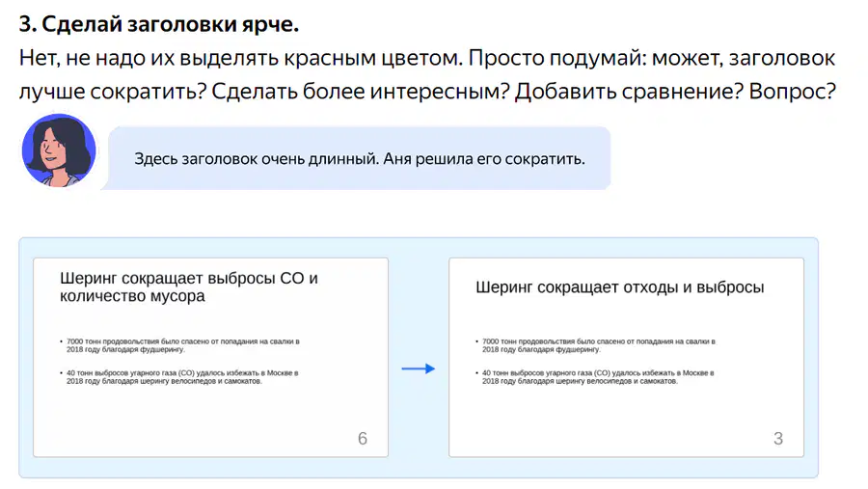Click the light blue slide comparison panel background
The height and width of the screenshot is (489, 868).
click(x=419, y=248)
